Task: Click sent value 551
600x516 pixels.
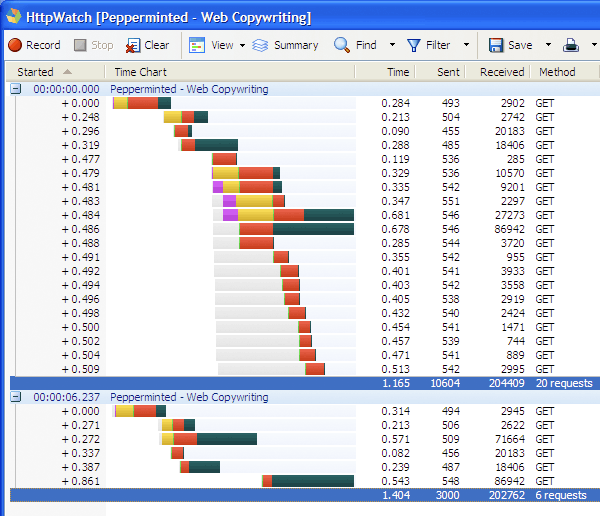Action: [451, 201]
